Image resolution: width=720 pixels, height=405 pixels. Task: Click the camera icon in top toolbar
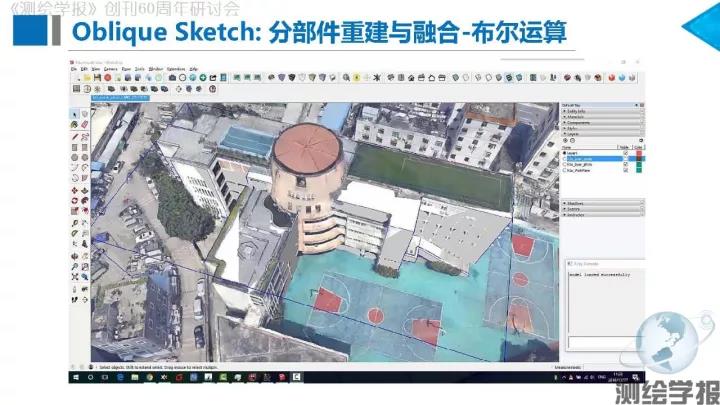coord(172,78)
